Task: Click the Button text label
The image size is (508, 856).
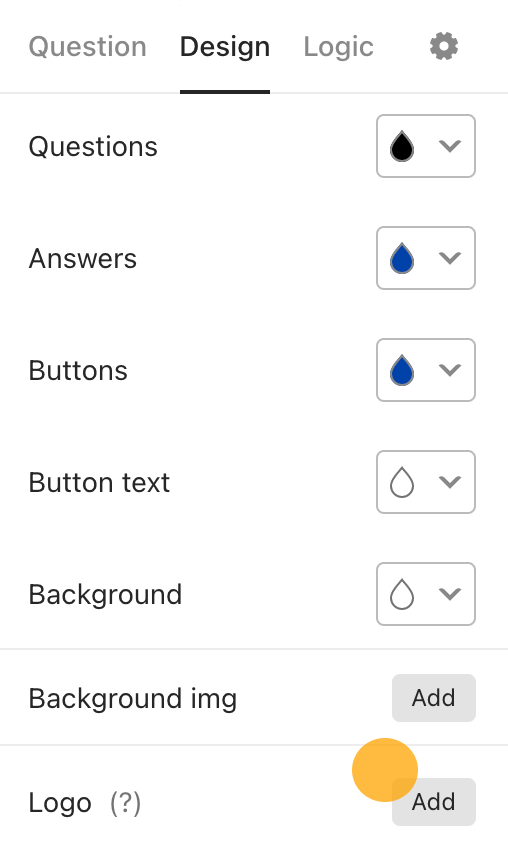Action: [99, 483]
